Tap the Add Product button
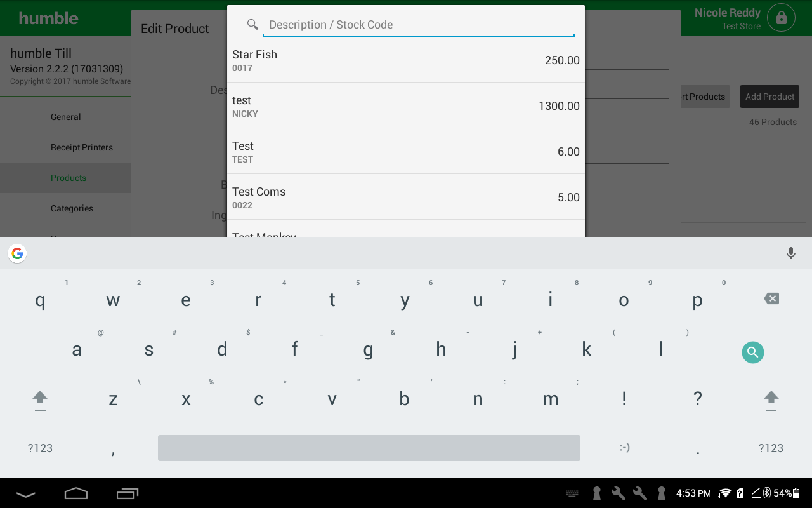 coord(769,97)
